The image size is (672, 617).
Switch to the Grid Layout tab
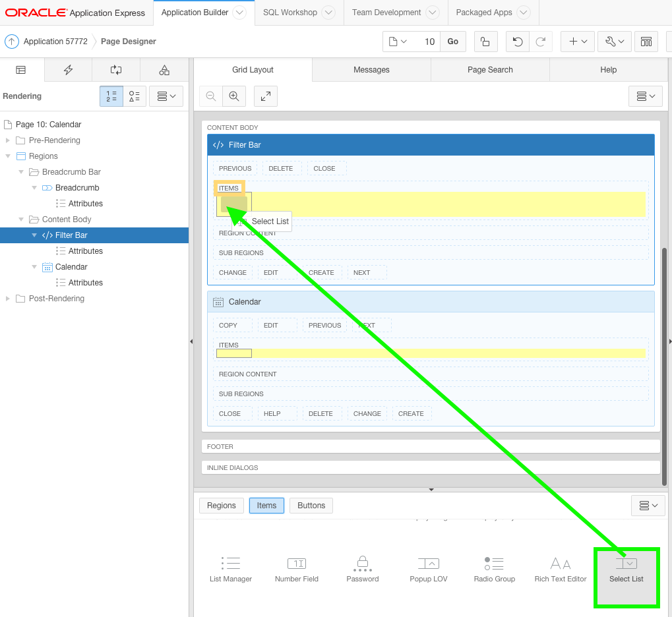[253, 70]
